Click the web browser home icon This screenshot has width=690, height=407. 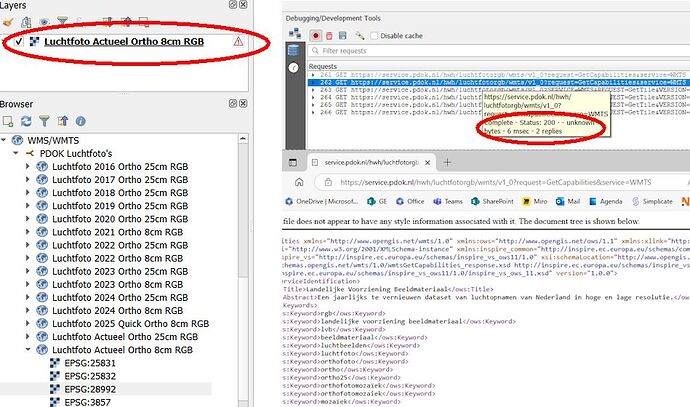(x=299, y=182)
